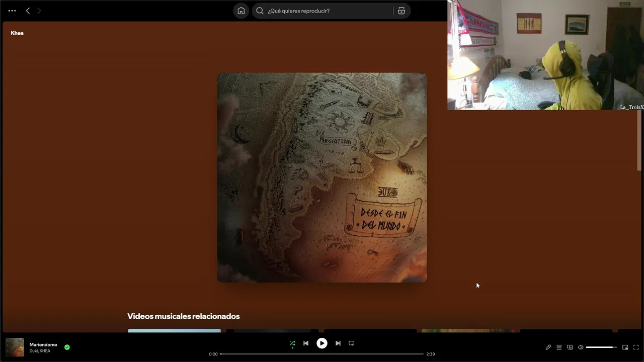The image size is (644, 362).
Task: Click the webcam overlay video
Action: click(545, 55)
